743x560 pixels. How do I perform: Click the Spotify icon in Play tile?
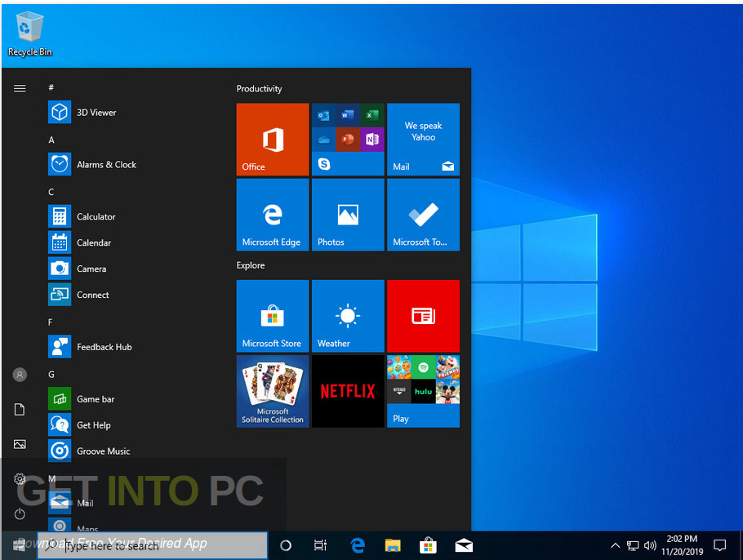pyautogui.click(x=423, y=367)
